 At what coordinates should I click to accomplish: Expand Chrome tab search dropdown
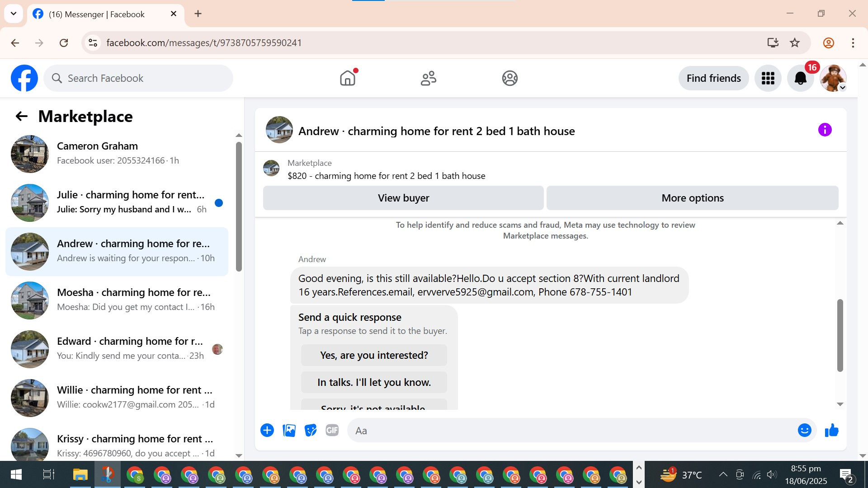click(14, 14)
